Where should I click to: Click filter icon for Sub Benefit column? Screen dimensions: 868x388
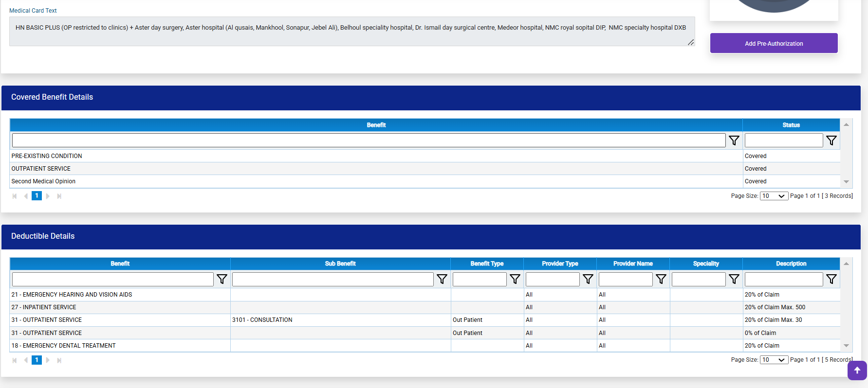coord(442,279)
